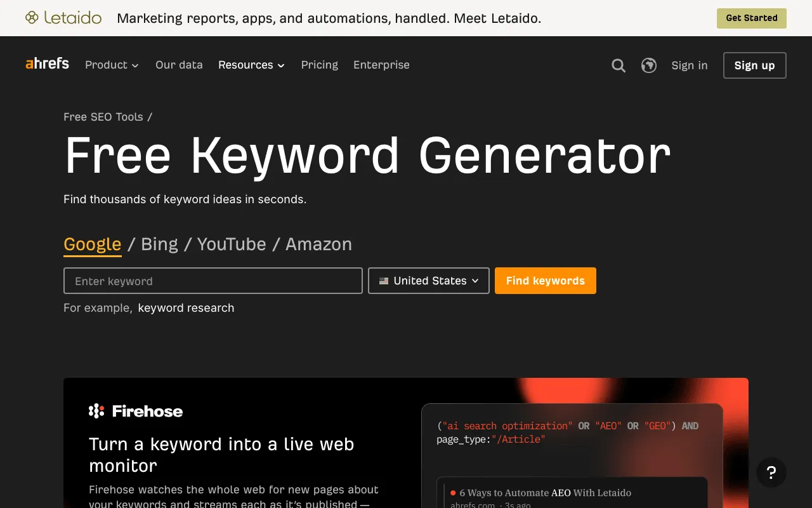Click the Free SEO Tools breadcrumb
Image resolution: width=812 pixels, height=508 pixels.
coord(103,117)
